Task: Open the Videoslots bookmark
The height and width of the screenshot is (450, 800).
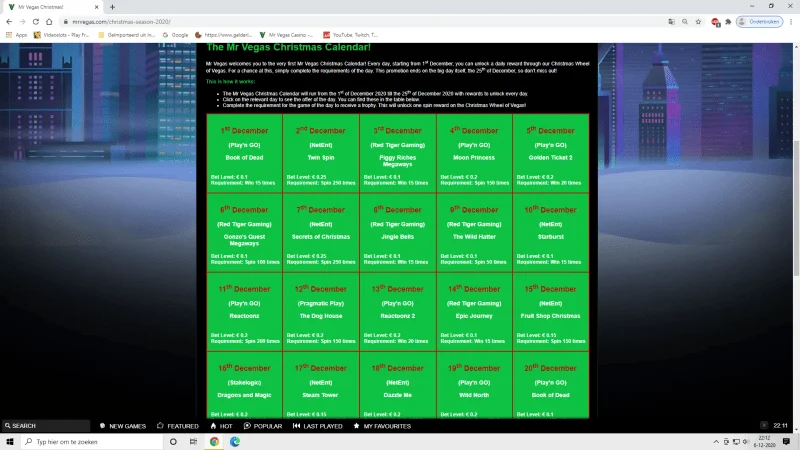Action: [61, 35]
